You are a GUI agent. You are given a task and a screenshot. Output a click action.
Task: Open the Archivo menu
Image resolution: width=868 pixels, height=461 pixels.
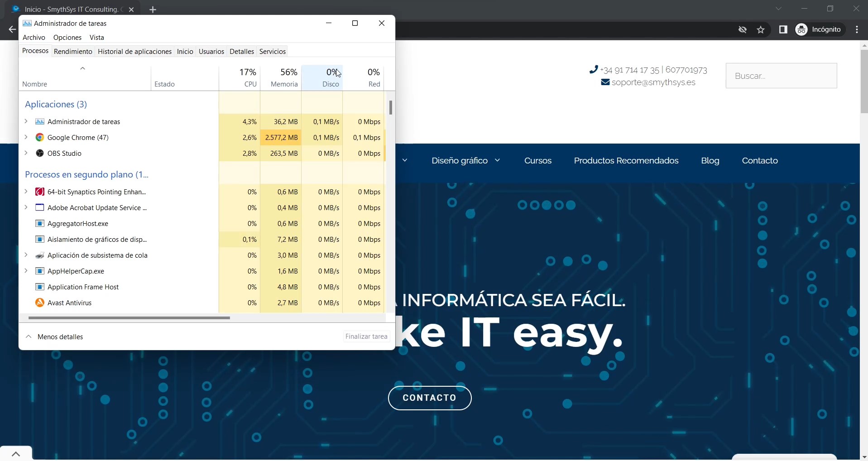[34, 38]
